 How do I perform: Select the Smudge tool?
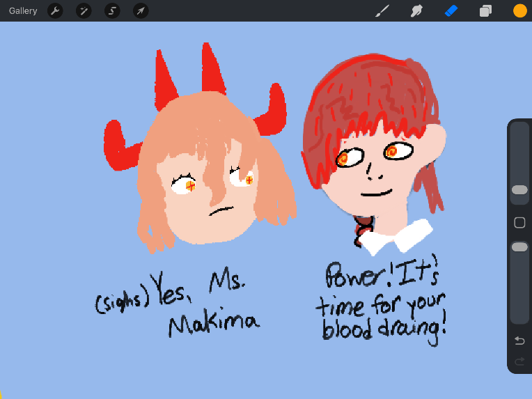tap(416, 11)
